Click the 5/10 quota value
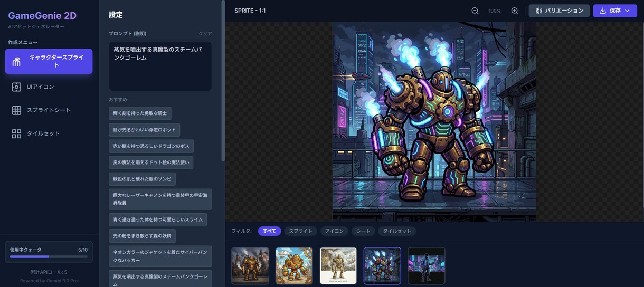This screenshot has width=644, height=287. pos(83,250)
